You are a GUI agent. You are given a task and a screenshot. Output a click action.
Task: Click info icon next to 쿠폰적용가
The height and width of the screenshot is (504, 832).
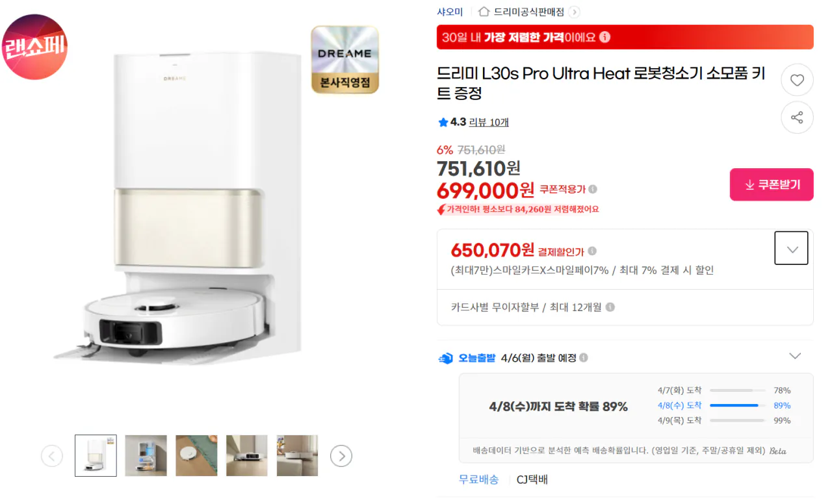click(593, 190)
